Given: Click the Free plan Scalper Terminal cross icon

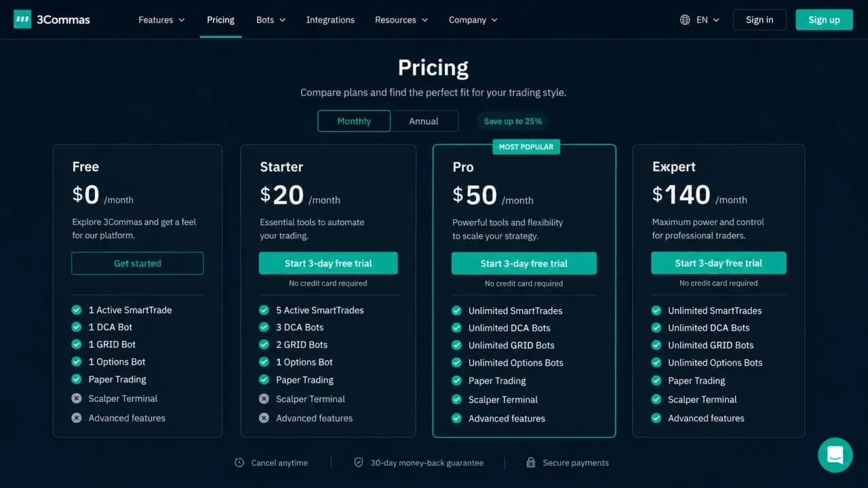Looking at the screenshot, I should [x=77, y=399].
